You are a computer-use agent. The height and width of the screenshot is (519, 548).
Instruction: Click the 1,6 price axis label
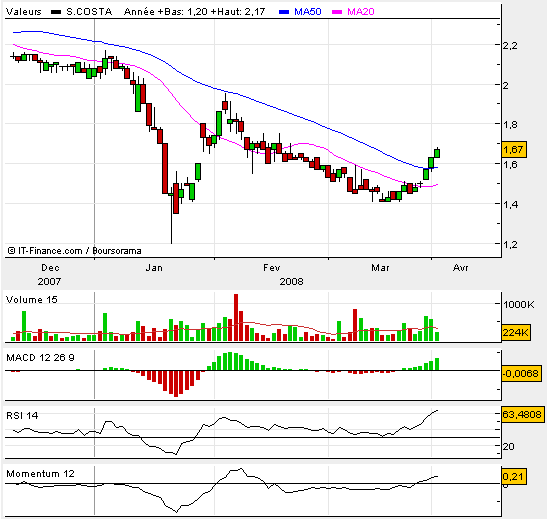[510, 164]
